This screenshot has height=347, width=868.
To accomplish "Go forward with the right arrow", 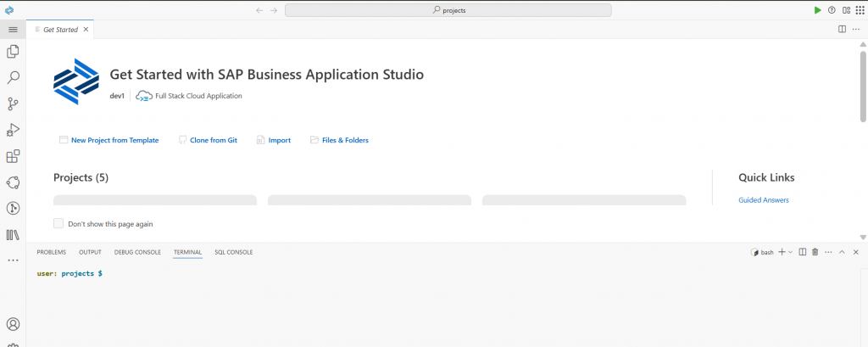I will 274,10.
